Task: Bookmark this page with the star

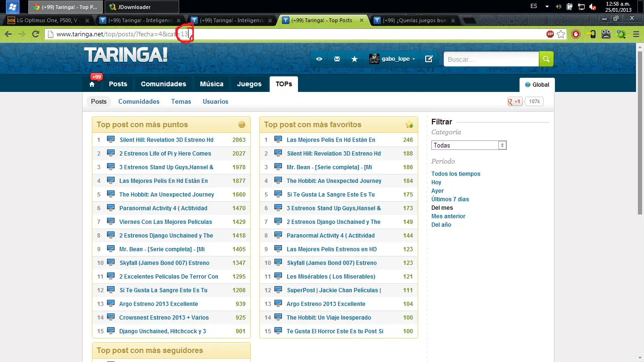Action: point(561,34)
